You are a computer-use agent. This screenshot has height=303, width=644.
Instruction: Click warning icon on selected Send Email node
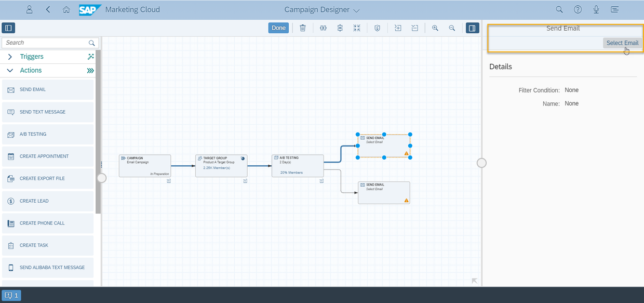pos(406,153)
